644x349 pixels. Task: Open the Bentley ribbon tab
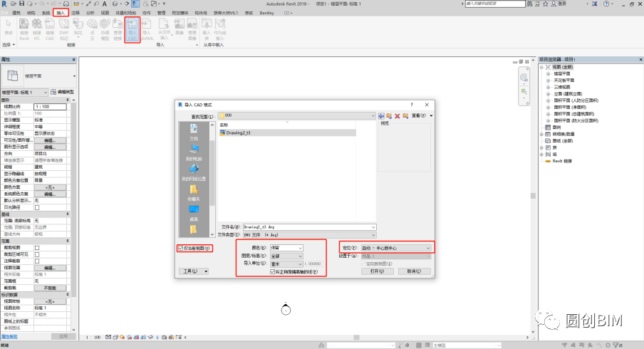267,13
